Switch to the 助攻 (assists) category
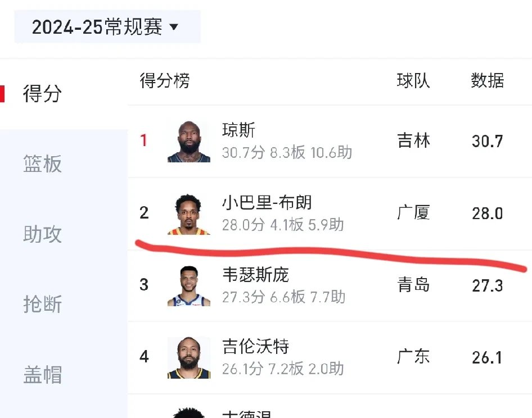 [x=42, y=235]
